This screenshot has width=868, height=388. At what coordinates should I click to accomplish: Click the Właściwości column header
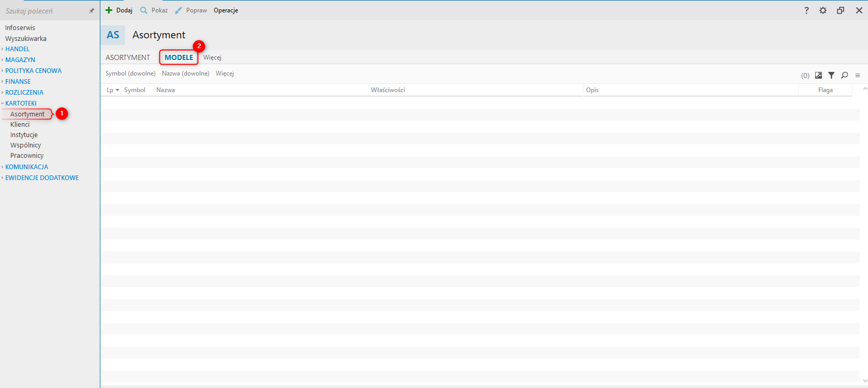388,90
